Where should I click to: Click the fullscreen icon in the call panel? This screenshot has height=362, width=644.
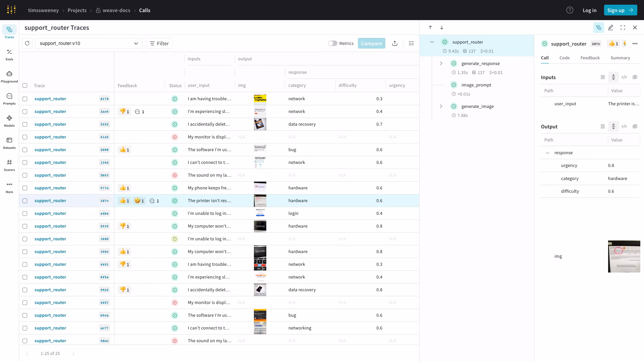[x=623, y=27]
